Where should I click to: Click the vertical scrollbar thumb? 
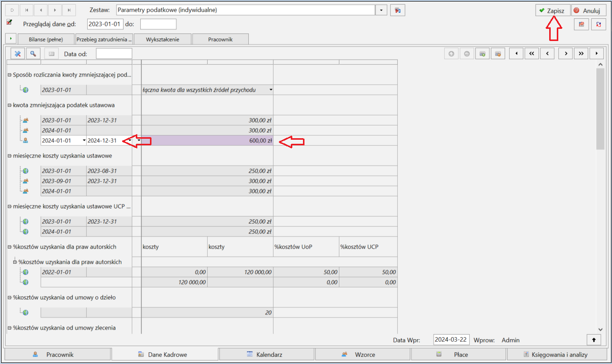click(x=600, y=110)
